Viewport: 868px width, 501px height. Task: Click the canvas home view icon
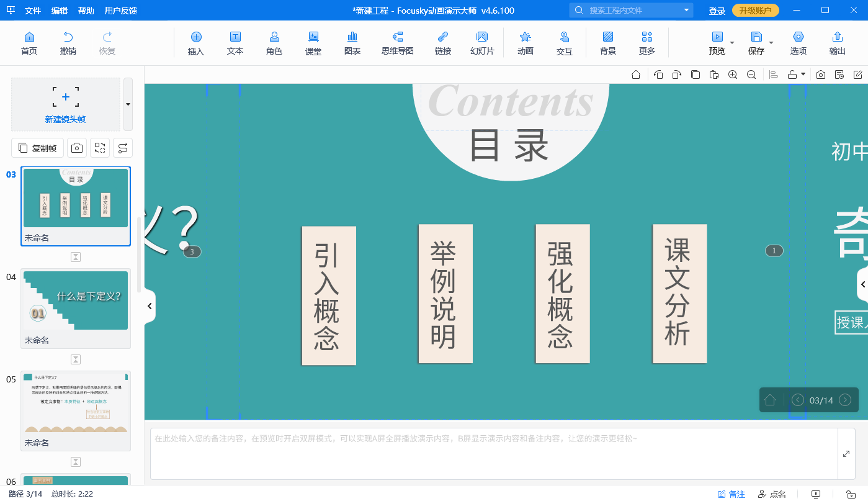pyautogui.click(x=636, y=74)
